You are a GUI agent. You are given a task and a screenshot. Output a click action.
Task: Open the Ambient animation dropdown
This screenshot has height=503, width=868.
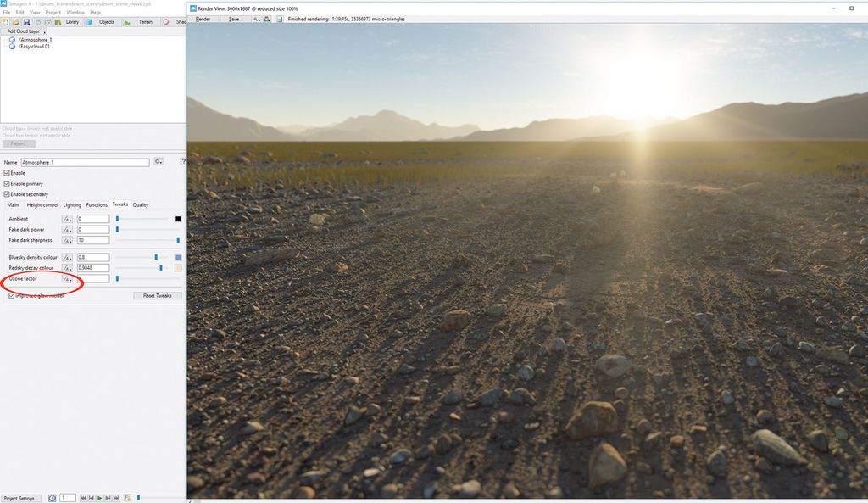[x=67, y=218]
